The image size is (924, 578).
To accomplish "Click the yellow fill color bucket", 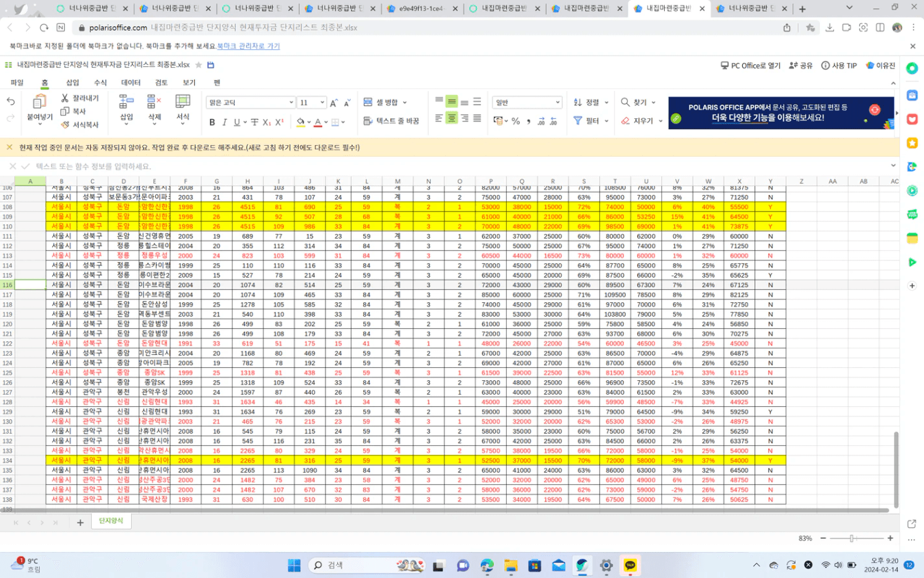I will click(300, 122).
